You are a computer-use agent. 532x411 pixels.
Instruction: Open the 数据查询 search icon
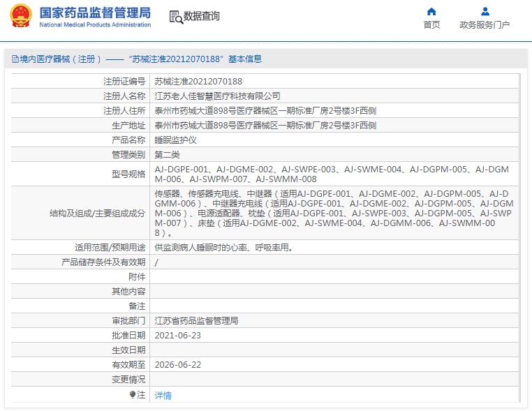tap(176, 17)
